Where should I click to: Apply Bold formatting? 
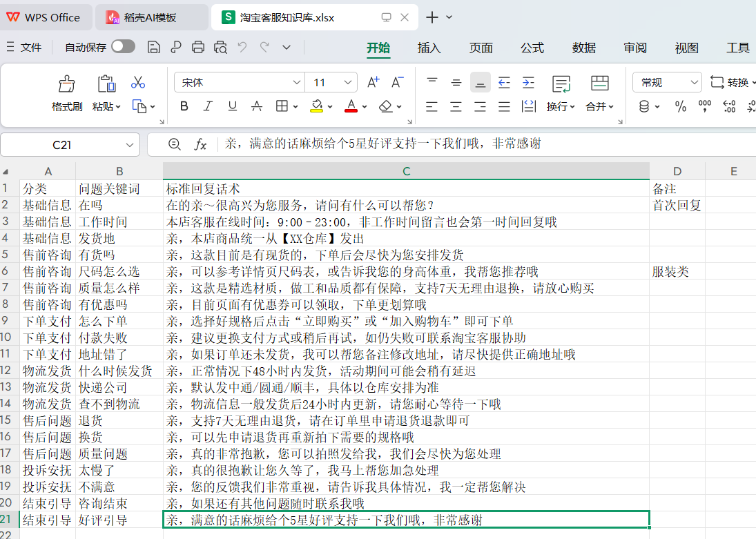(184, 106)
